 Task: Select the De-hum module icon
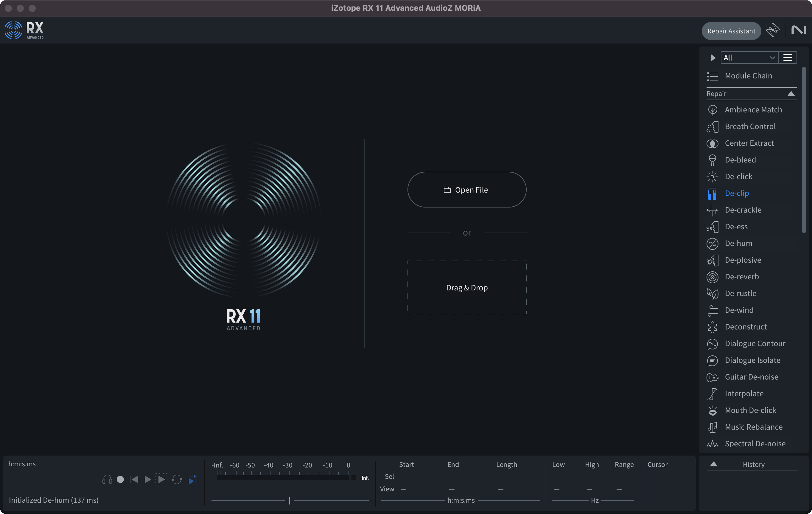click(x=712, y=244)
